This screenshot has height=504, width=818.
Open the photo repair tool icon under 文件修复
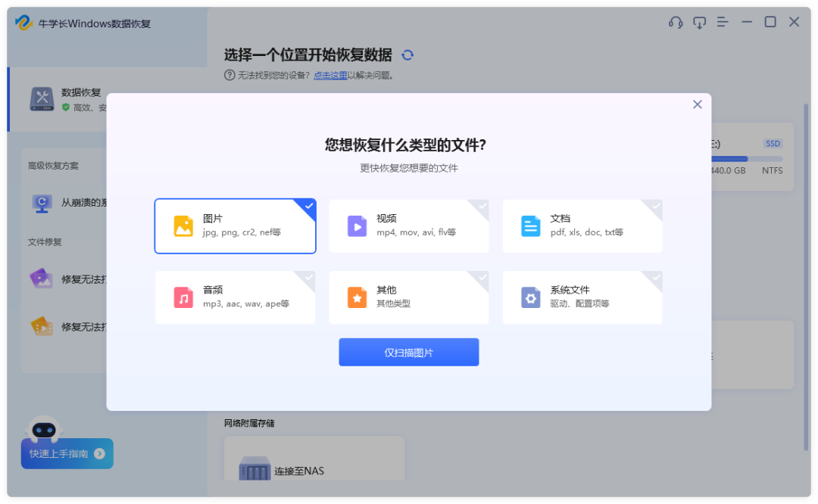[42, 280]
